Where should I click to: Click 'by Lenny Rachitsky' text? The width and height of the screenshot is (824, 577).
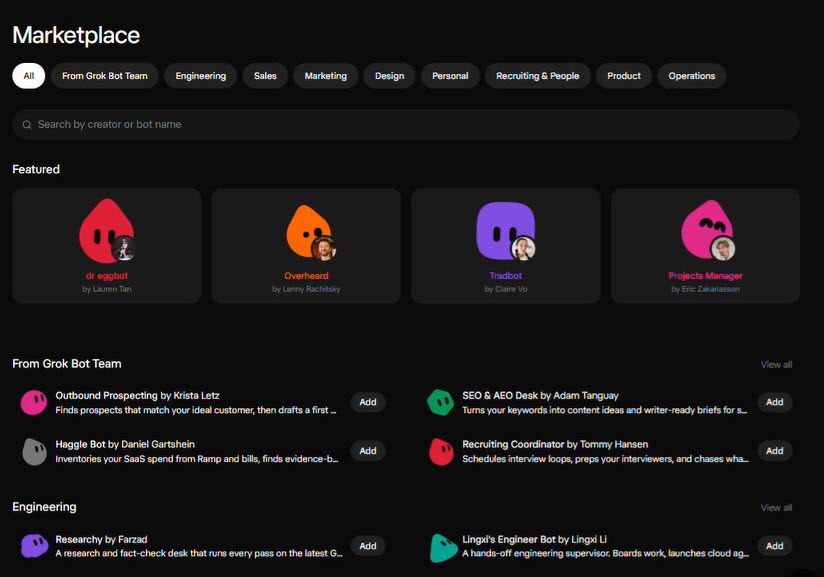[x=306, y=289]
